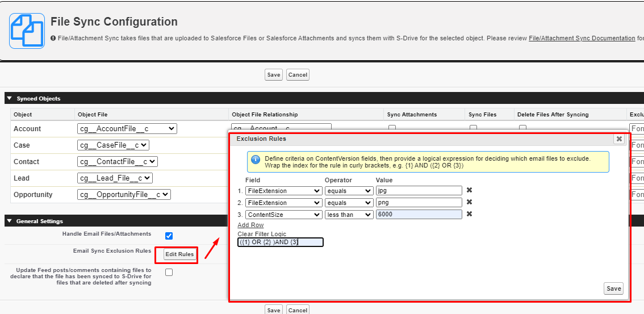Open rule 3 ContentSize field dropdown
The width and height of the screenshot is (644, 314).
click(283, 215)
